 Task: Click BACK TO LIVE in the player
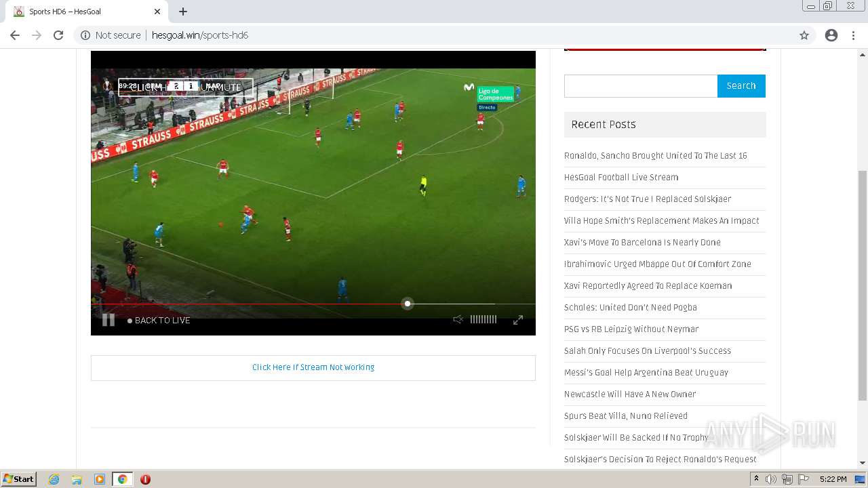[x=159, y=321]
